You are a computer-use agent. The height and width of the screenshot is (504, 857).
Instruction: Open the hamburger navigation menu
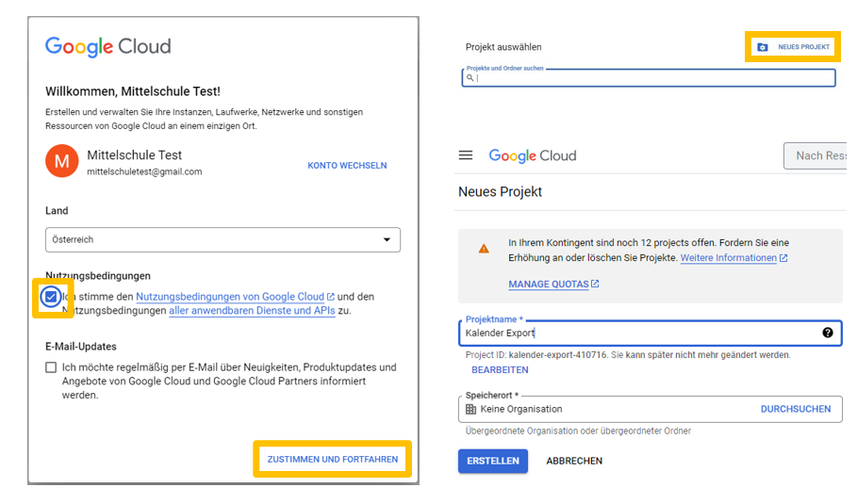(466, 155)
